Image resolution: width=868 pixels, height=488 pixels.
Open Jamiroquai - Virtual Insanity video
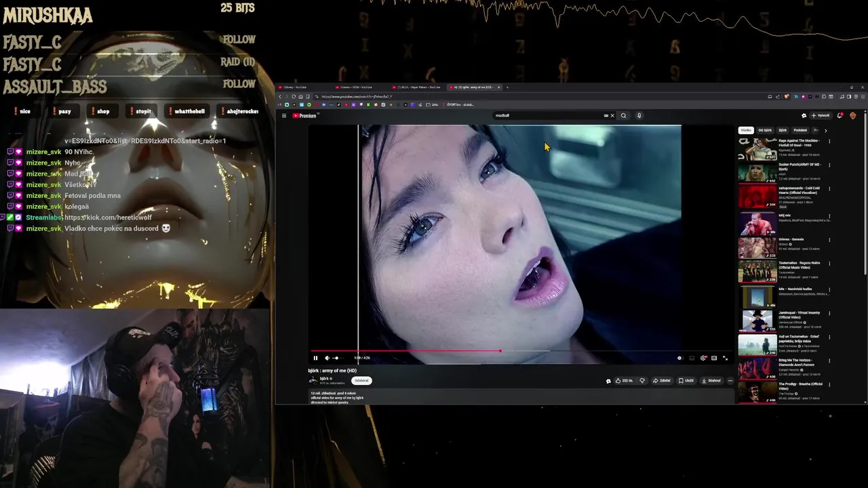(x=757, y=321)
